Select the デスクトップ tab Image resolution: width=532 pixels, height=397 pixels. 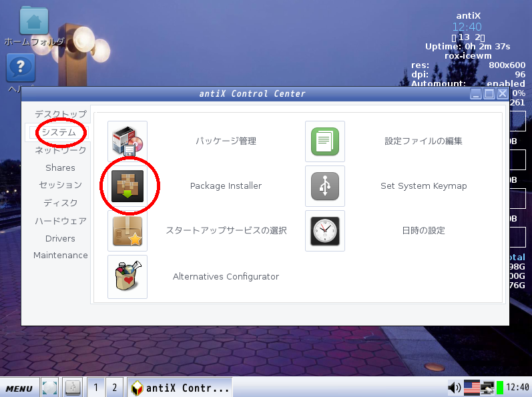tap(61, 114)
